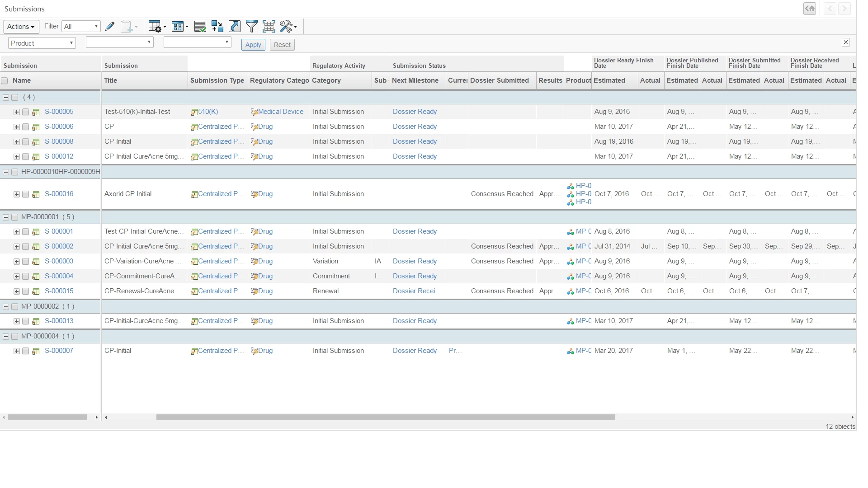Click the main horizontal scrollbar thumb
Viewport: 868px width, 488px height.
click(x=385, y=418)
